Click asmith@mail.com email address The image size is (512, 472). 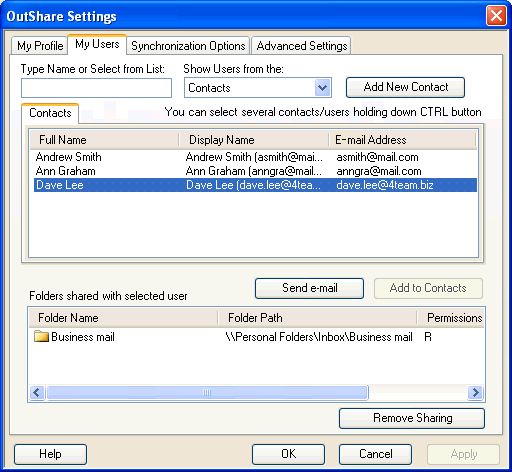[x=377, y=157]
